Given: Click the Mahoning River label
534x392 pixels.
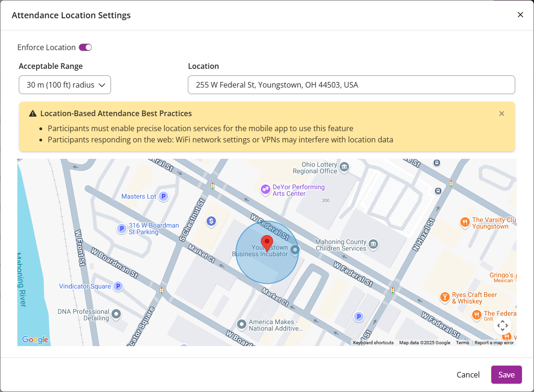Looking at the screenshot, I should [21, 280].
